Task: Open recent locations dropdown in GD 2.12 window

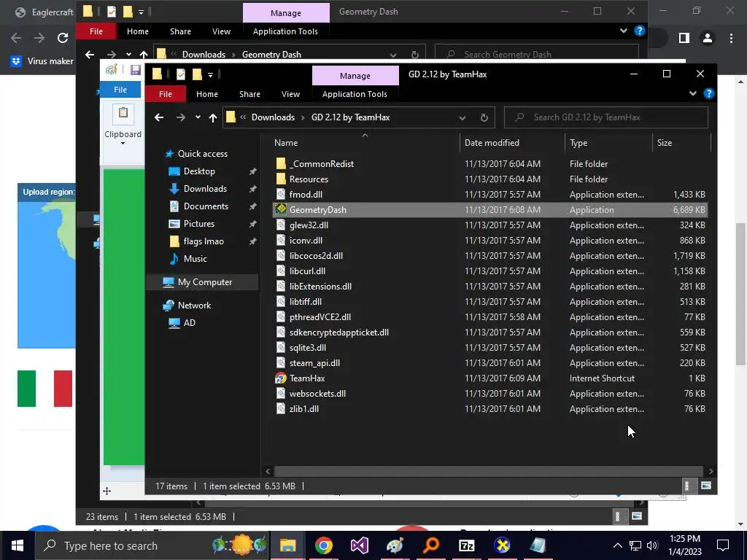Action: point(198,117)
